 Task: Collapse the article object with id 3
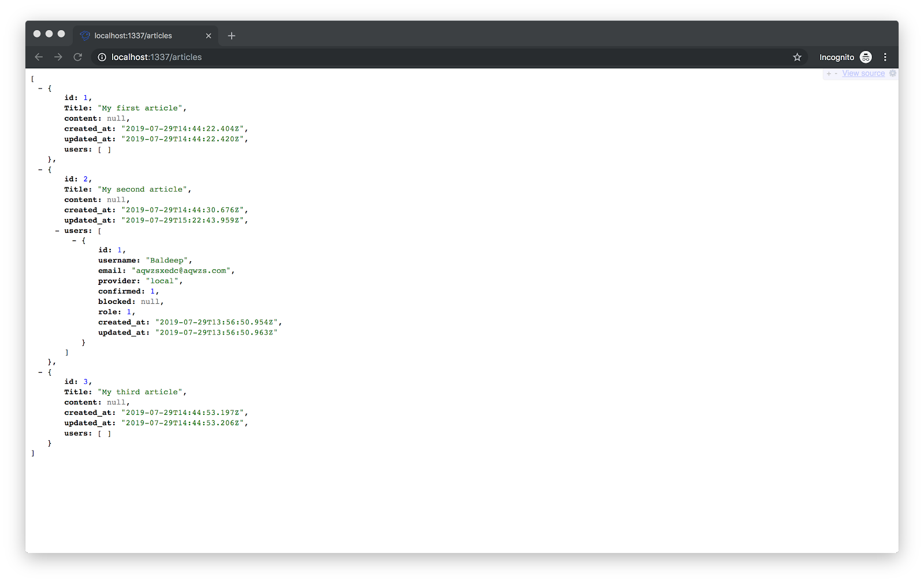[x=40, y=373]
